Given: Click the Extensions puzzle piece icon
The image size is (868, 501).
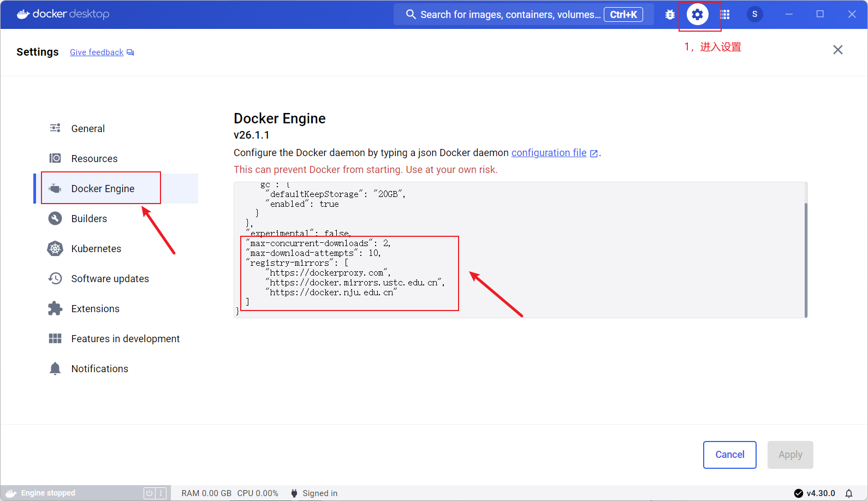Looking at the screenshot, I should 55,309.
